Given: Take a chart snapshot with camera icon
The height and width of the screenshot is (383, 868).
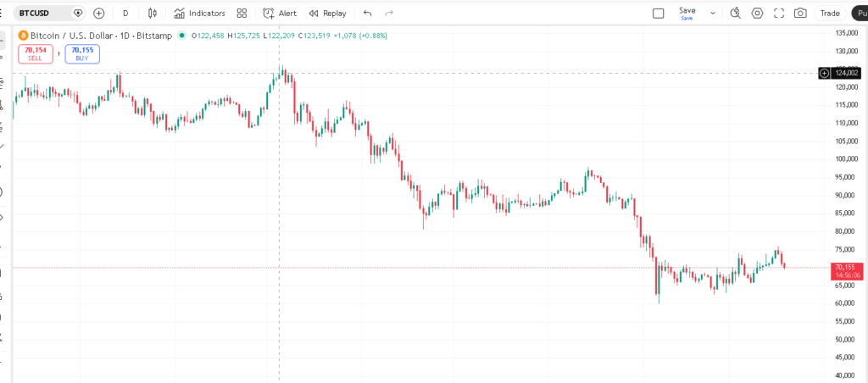Looking at the screenshot, I should (800, 13).
